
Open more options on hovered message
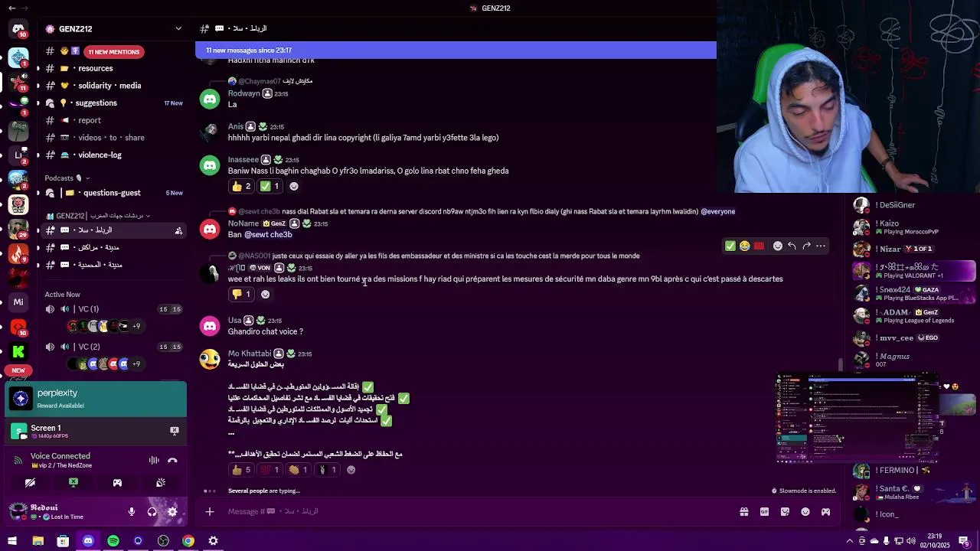point(821,246)
